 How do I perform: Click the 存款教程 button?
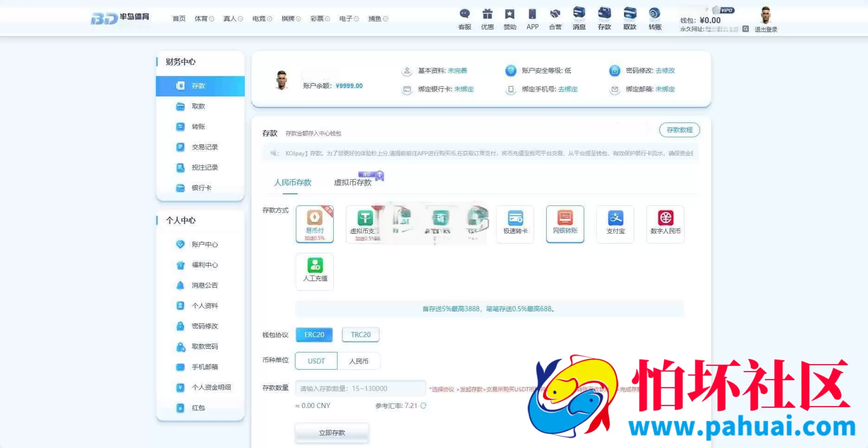680,130
